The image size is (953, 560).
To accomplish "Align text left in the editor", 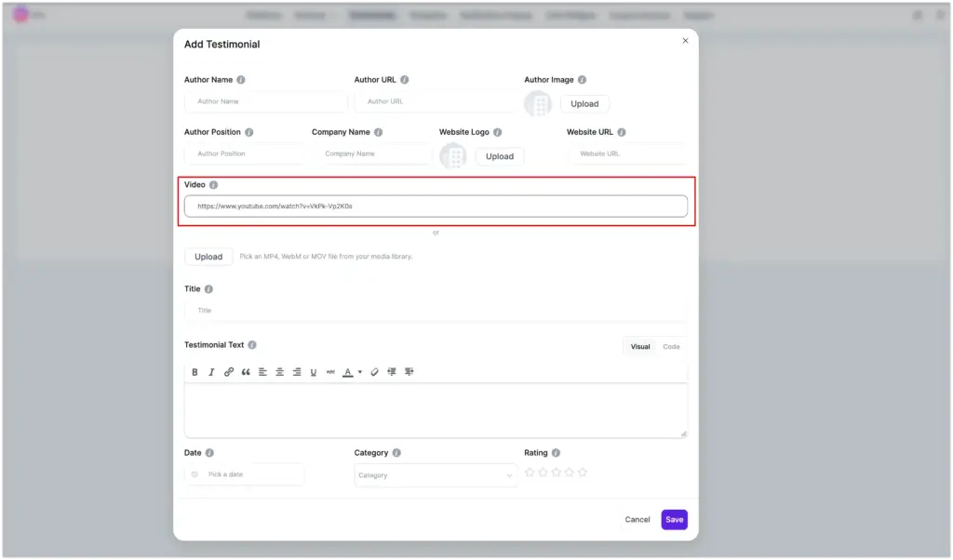I will [x=262, y=372].
